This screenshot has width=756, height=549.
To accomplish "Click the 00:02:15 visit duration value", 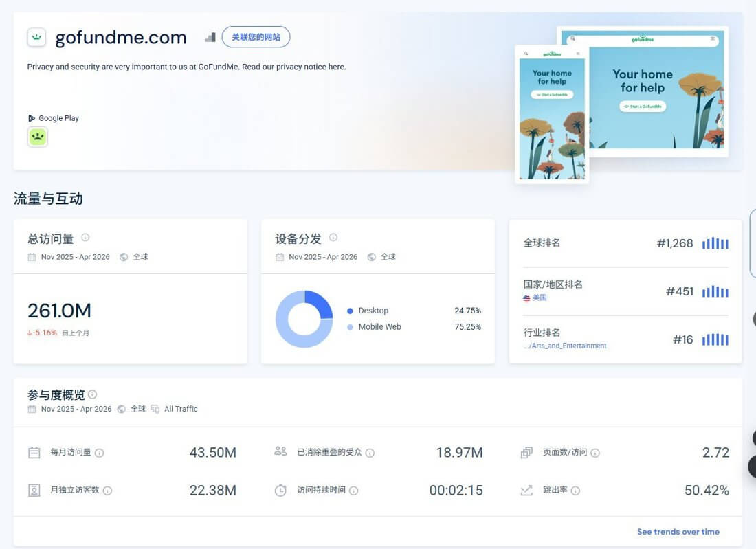I will (x=456, y=490).
